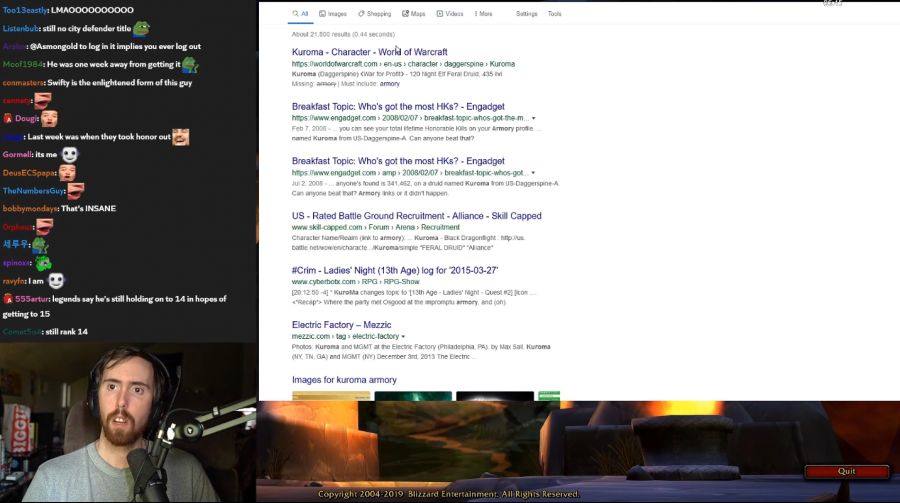Open the search Settings menu

click(x=526, y=14)
